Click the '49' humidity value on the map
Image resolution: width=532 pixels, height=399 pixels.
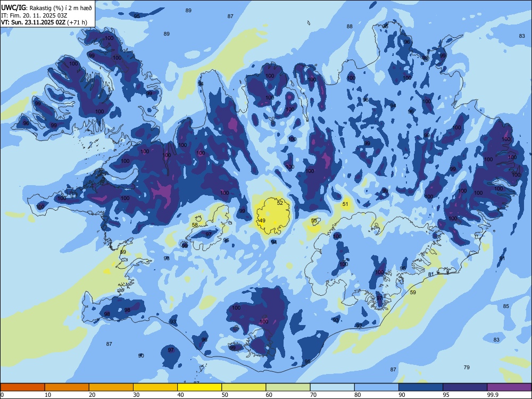pyautogui.click(x=262, y=221)
